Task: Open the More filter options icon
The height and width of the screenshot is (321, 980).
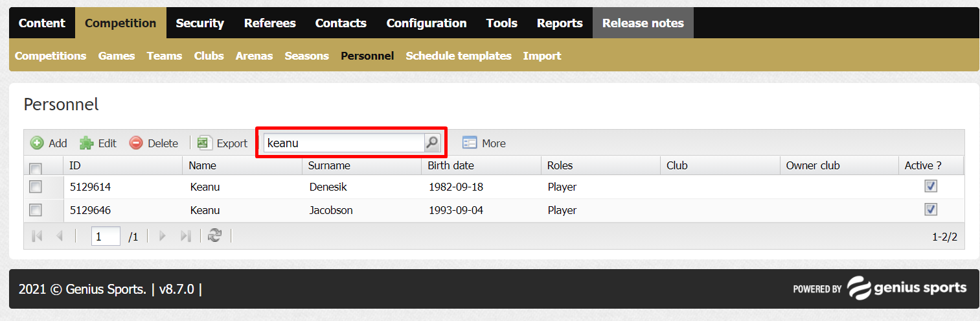Action: [x=470, y=143]
